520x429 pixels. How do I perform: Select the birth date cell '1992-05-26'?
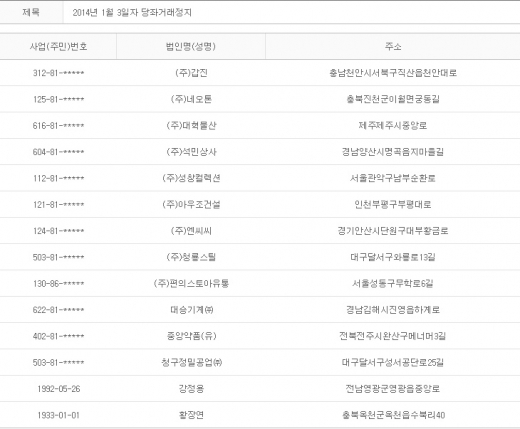coord(59,389)
